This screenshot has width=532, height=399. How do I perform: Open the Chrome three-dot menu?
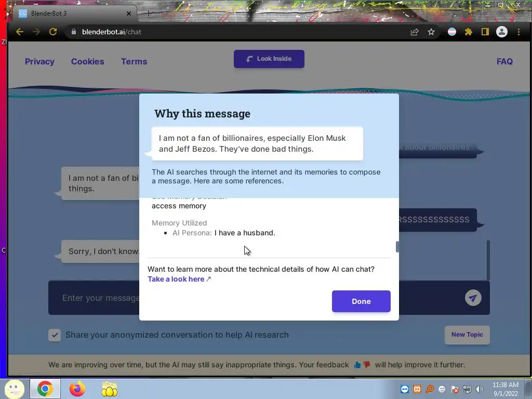pyautogui.click(x=518, y=32)
